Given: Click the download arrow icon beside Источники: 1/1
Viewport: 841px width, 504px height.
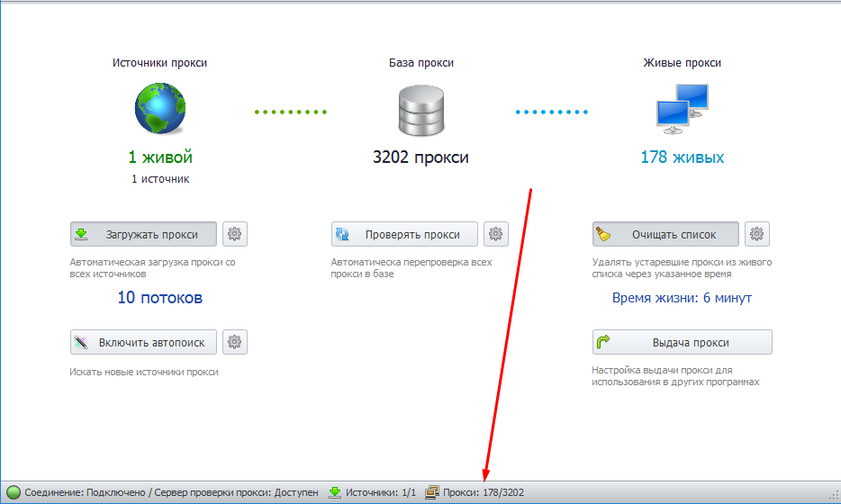Looking at the screenshot, I should [335, 492].
